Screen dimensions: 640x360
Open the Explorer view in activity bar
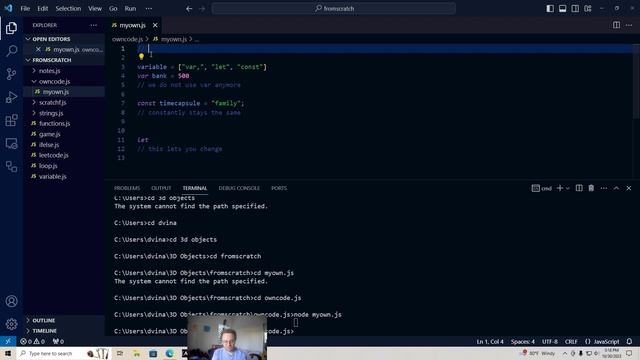pyautogui.click(x=11, y=28)
